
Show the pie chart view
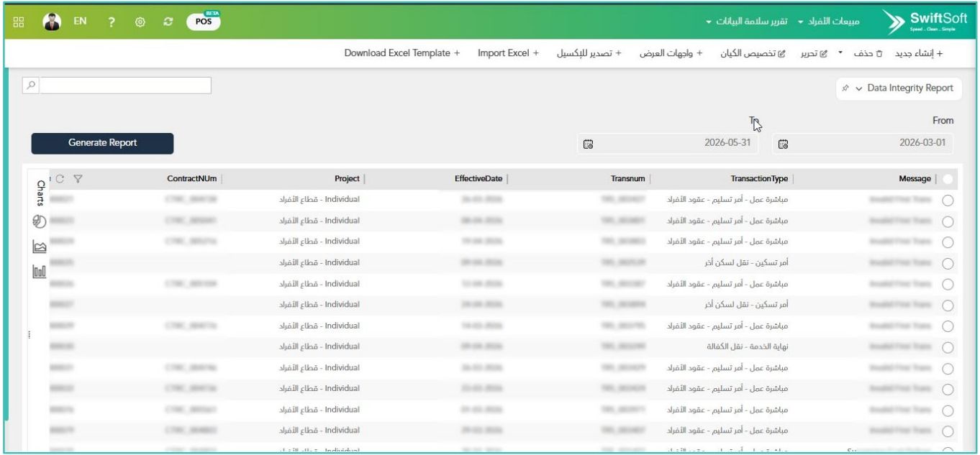point(40,222)
